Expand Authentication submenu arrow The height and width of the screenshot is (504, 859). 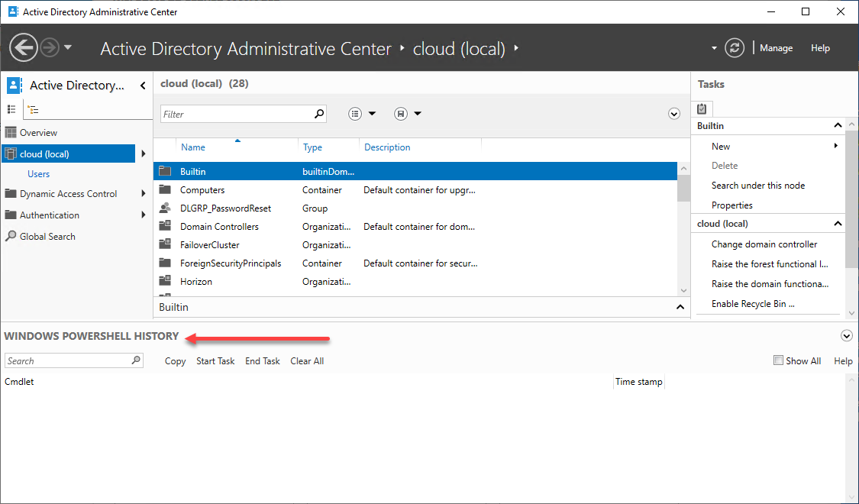click(x=144, y=215)
